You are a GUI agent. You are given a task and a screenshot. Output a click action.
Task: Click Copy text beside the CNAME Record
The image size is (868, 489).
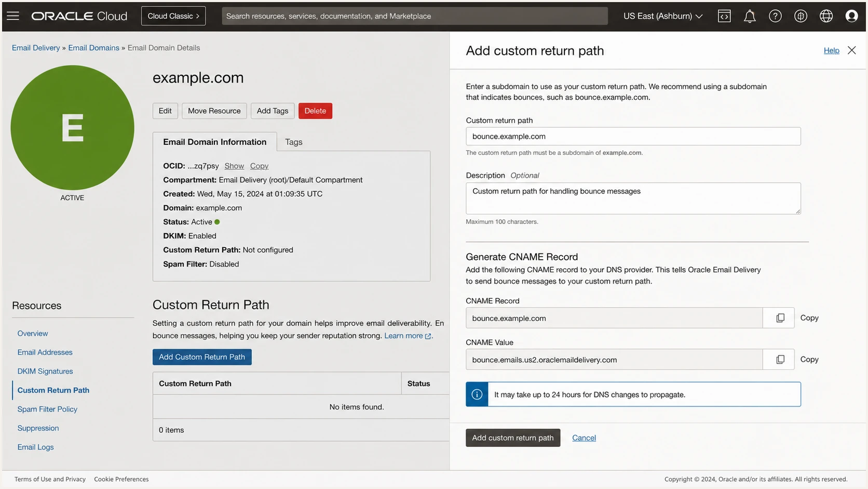point(809,318)
